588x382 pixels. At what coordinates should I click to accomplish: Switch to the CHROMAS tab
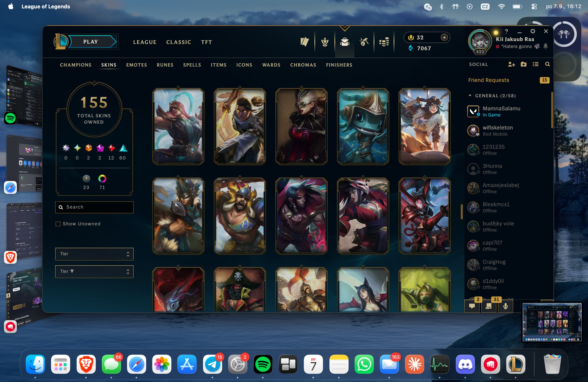click(x=303, y=65)
